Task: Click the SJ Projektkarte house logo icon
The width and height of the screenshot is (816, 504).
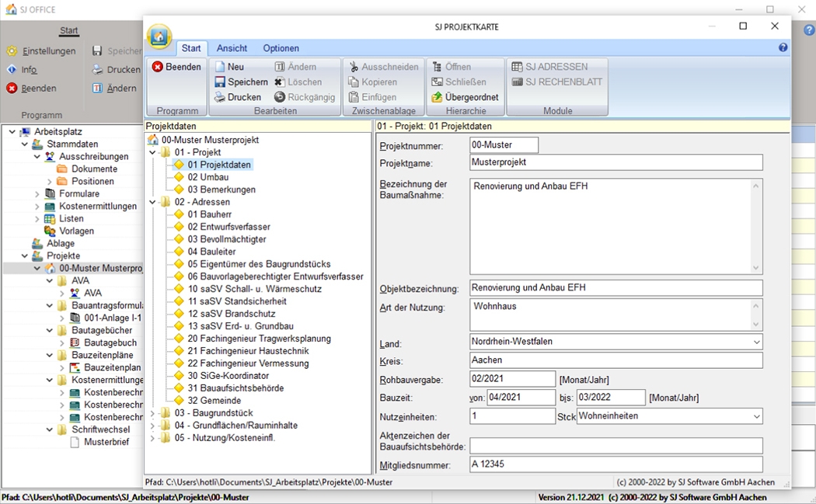Action: (x=159, y=36)
